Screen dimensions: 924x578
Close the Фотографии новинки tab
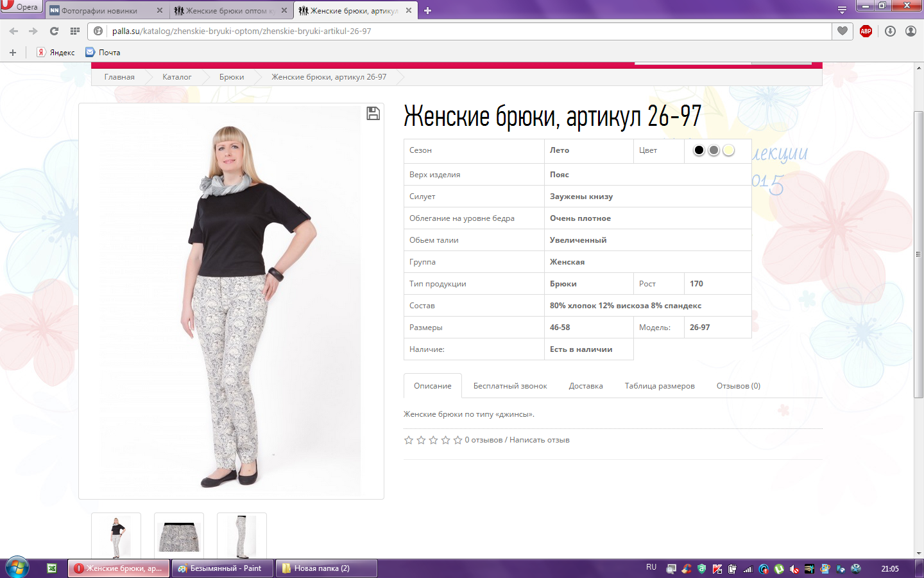pos(160,10)
